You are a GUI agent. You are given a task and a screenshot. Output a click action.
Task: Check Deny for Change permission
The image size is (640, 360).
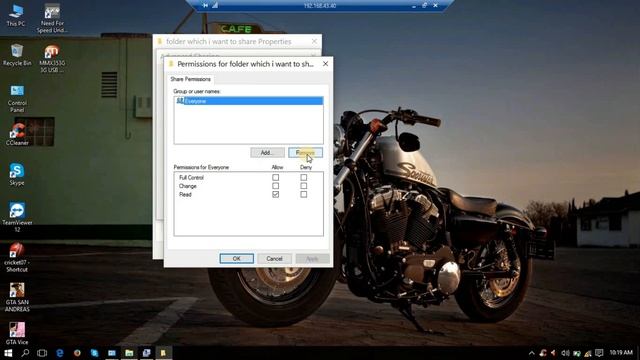[303, 186]
